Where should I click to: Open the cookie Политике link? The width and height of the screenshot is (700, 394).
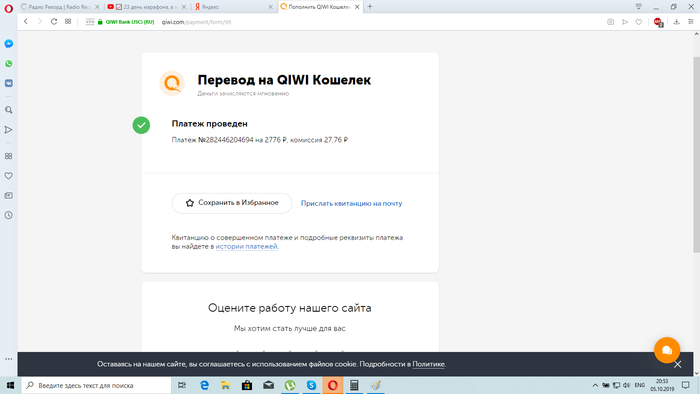coord(429,364)
